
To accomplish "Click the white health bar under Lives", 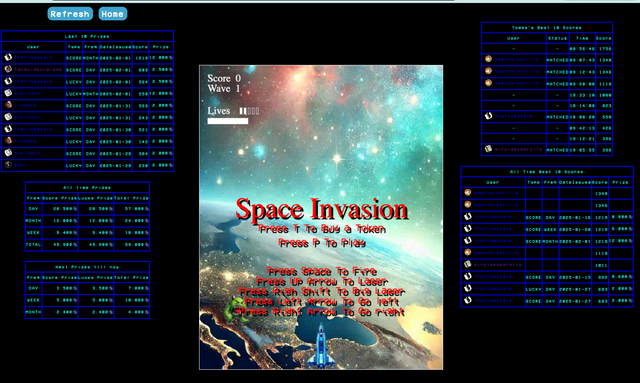I will (228, 121).
